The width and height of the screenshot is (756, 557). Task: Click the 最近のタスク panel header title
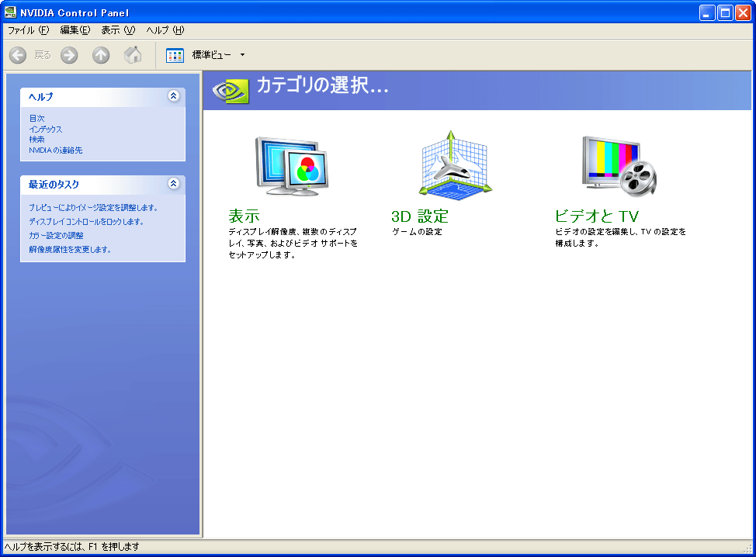(54, 184)
